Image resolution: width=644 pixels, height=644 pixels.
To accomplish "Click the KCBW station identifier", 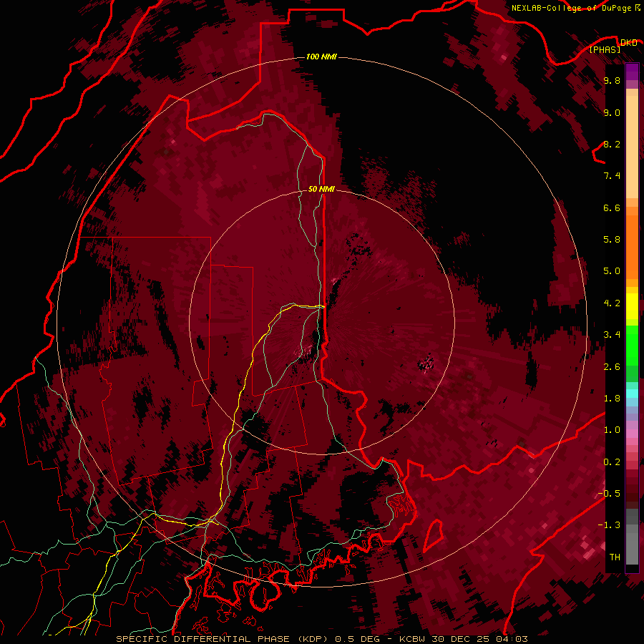I will click(x=413, y=639).
